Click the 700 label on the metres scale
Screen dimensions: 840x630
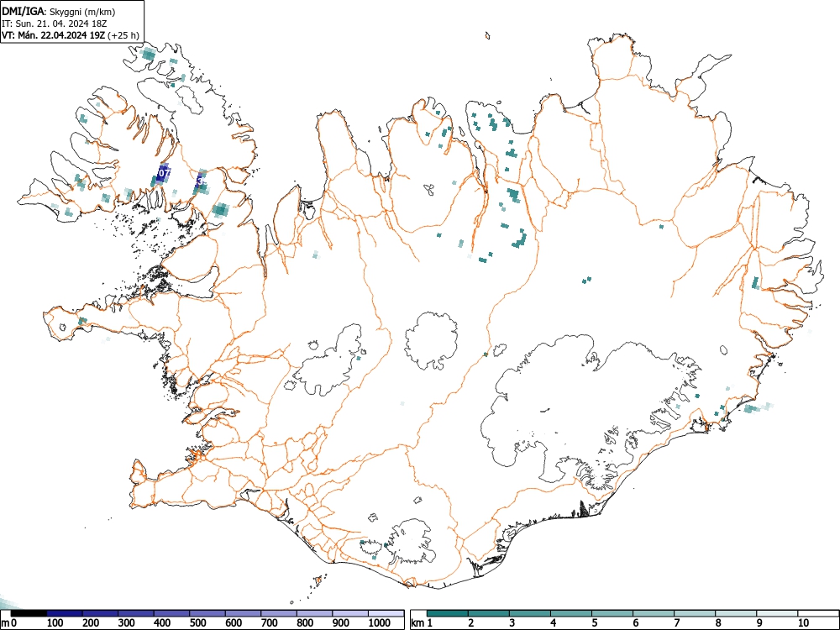click(270, 623)
